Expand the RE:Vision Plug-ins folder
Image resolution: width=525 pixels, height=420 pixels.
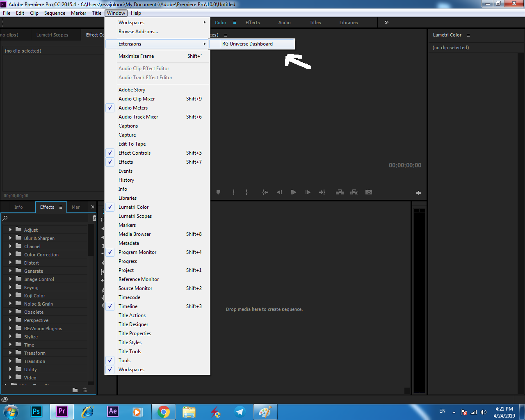10,328
